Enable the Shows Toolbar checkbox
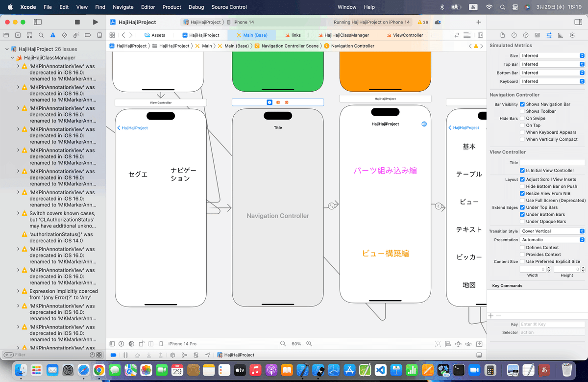 [522, 111]
